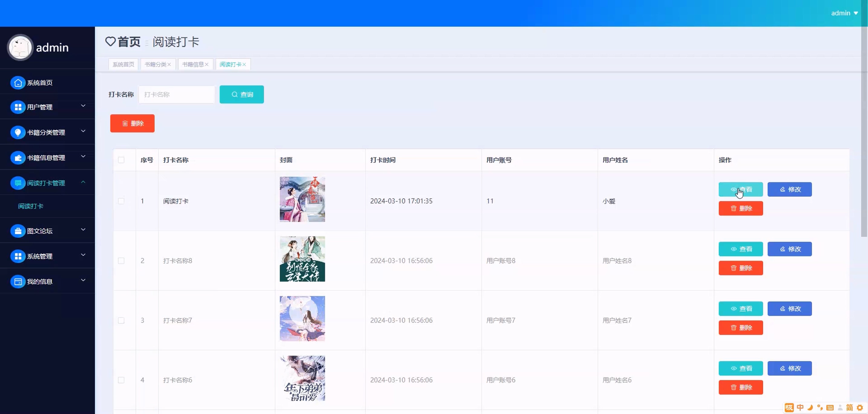The image size is (868, 414).
Task: Expand the 我的信息 menu chevron
Action: point(83,280)
